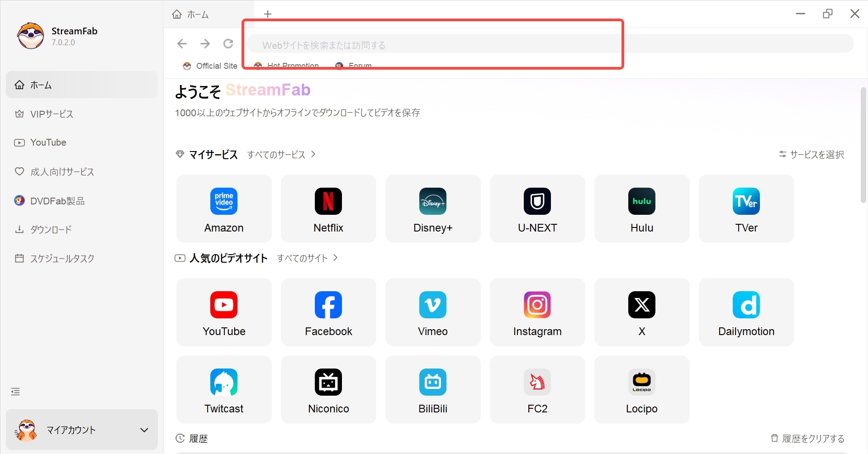Collapse the sidebar with the menu icon
The width and height of the screenshot is (868, 454).
pos(15,392)
